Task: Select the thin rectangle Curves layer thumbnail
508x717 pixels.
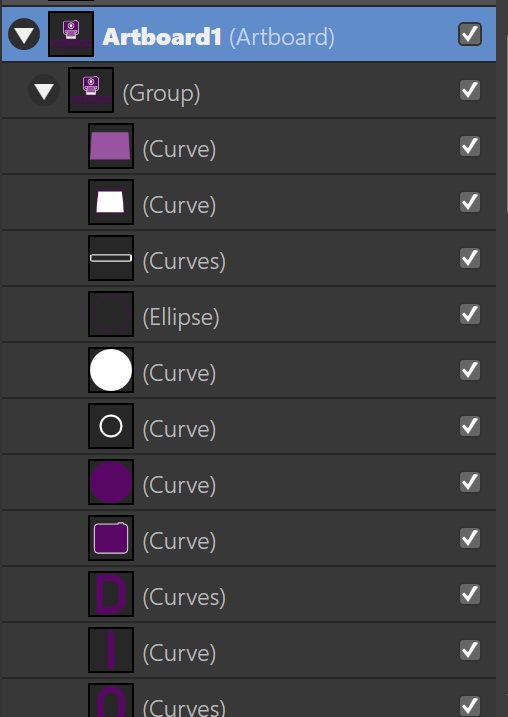Action: pyautogui.click(x=111, y=258)
